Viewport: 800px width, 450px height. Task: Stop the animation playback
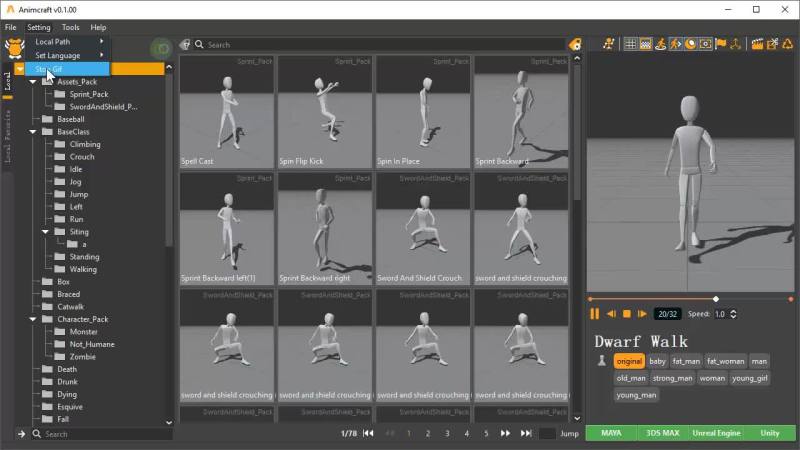[627, 314]
